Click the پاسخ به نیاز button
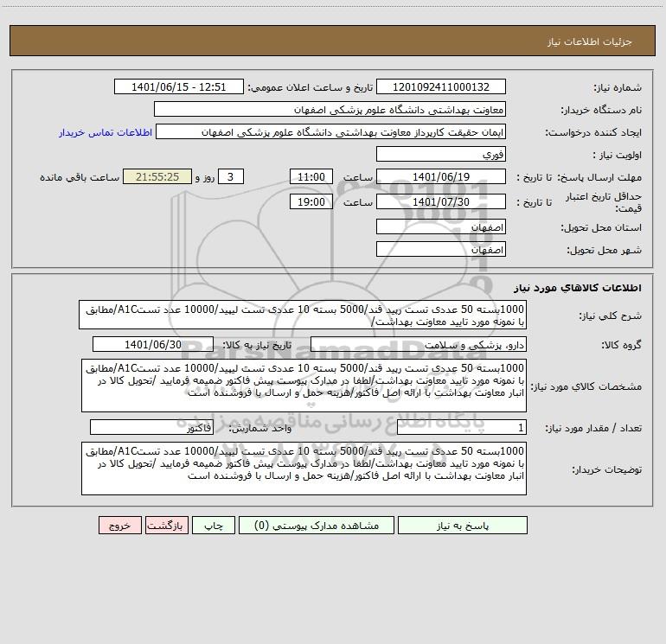 pyautogui.click(x=463, y=526)
